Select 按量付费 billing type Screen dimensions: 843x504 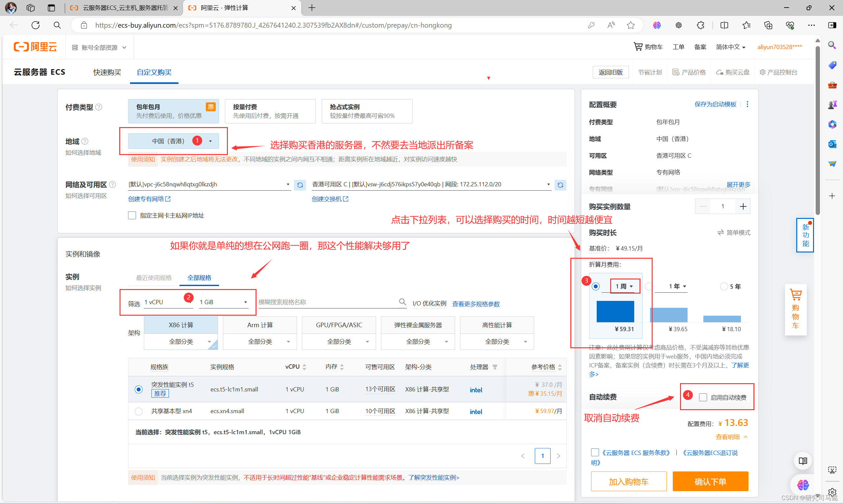270,111
